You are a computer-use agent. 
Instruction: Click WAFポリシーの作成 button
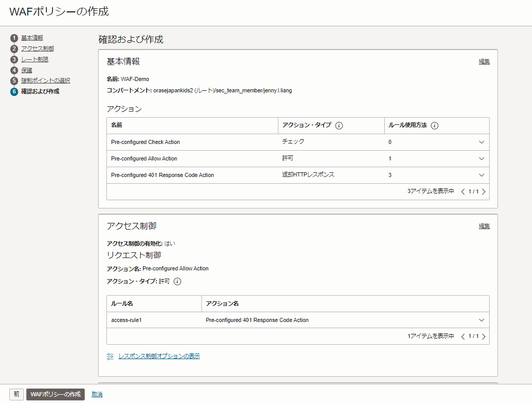click(55, 394)
